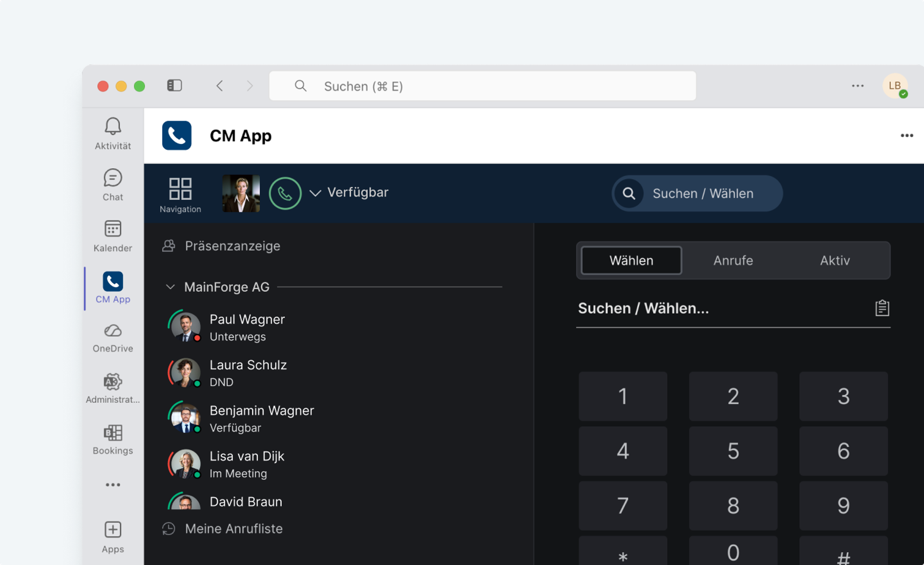Image resolution: width=924 pixels, height=565 pixels.
Task: Go back with the left arrow
Action: click(220, 85)
